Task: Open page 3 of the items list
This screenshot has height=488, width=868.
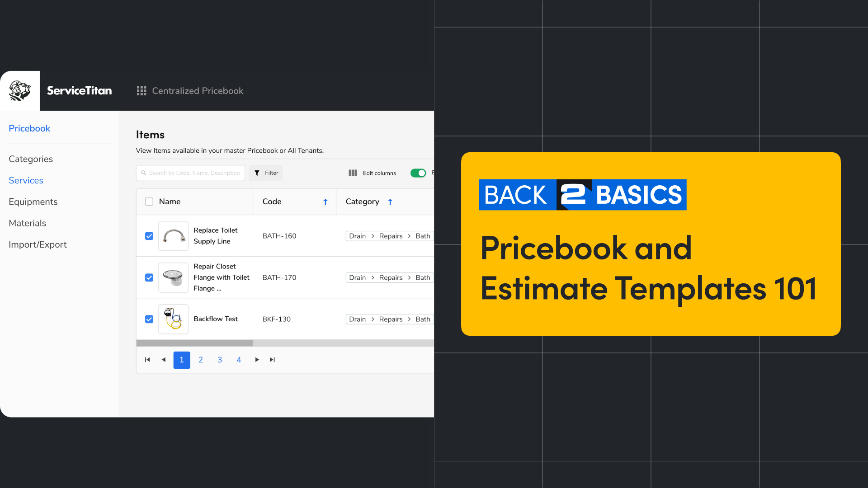Action: [x=220, y=360]
